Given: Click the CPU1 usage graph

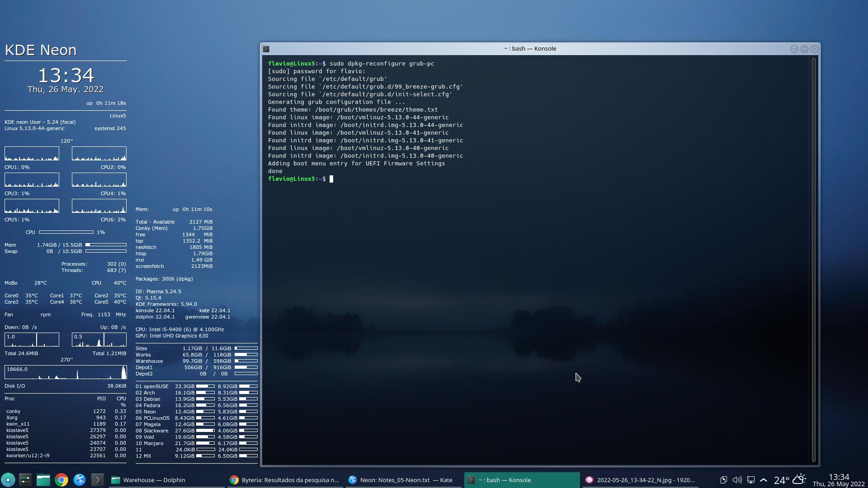Looking at the screenshot, I should point(32,154).
